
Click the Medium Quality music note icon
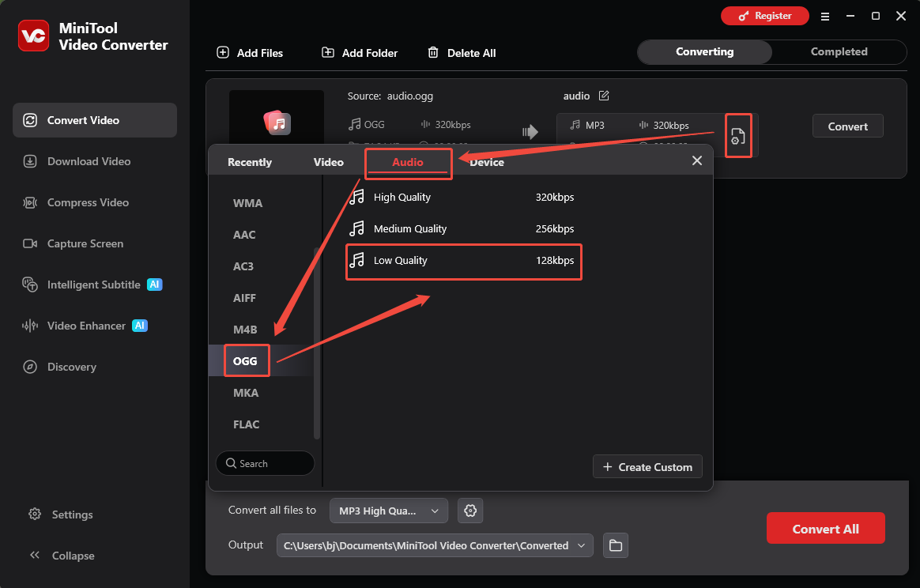tap(356, 229)
